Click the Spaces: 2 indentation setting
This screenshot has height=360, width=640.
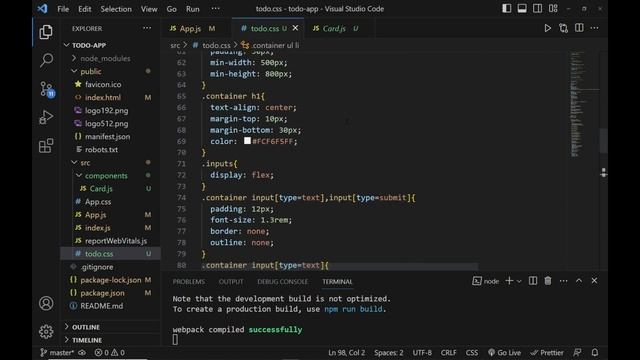click(389, 353)
